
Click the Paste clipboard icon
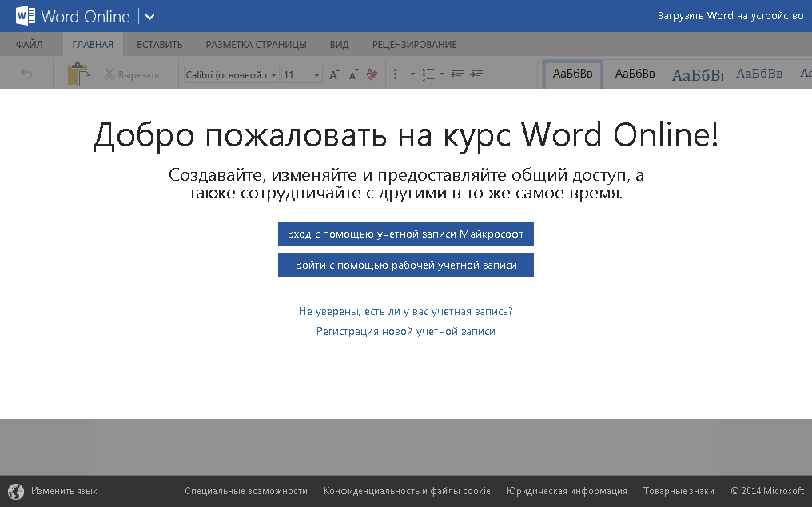[78, 74]
